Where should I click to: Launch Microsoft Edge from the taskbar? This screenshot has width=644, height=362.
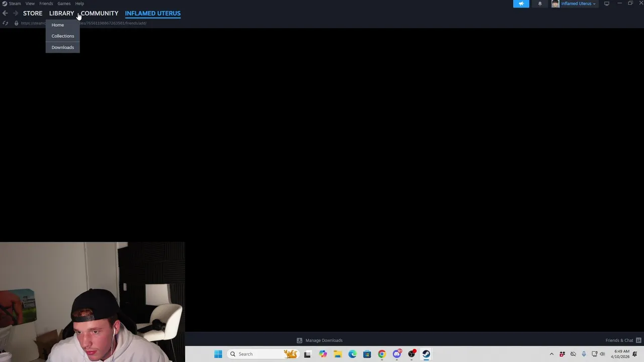(x=352, y=354)
